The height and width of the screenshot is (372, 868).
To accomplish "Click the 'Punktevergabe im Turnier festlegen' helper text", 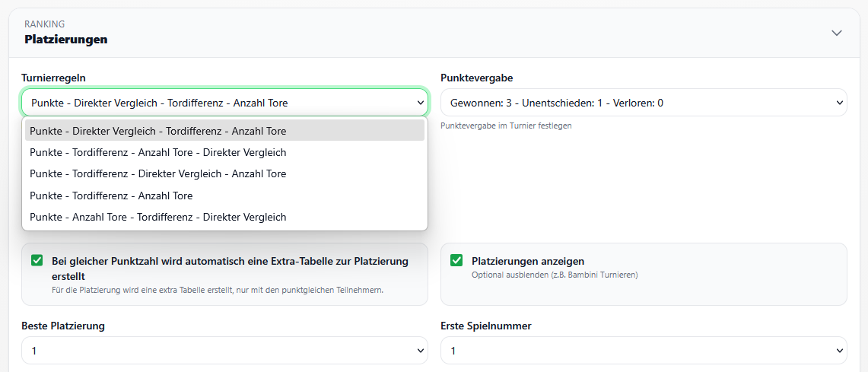I will pos(506,126).
